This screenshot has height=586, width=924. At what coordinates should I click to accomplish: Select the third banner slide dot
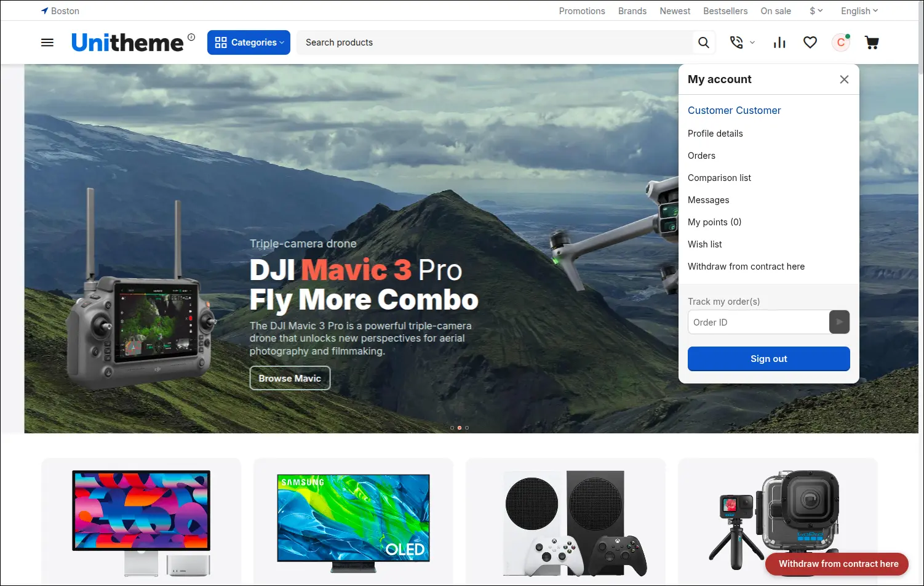(x=467, y=428)
